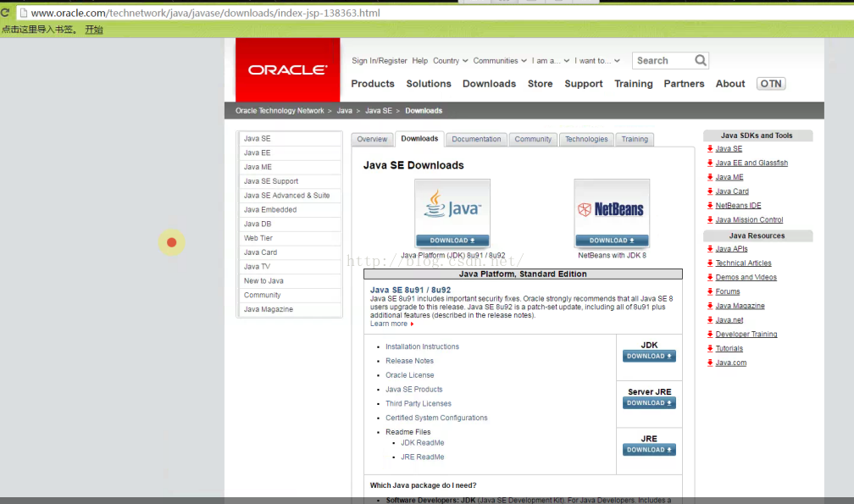This screenshot has width=854, height=504.
Task: Expand the 'I want to...' dropdown
Action: 597,60
